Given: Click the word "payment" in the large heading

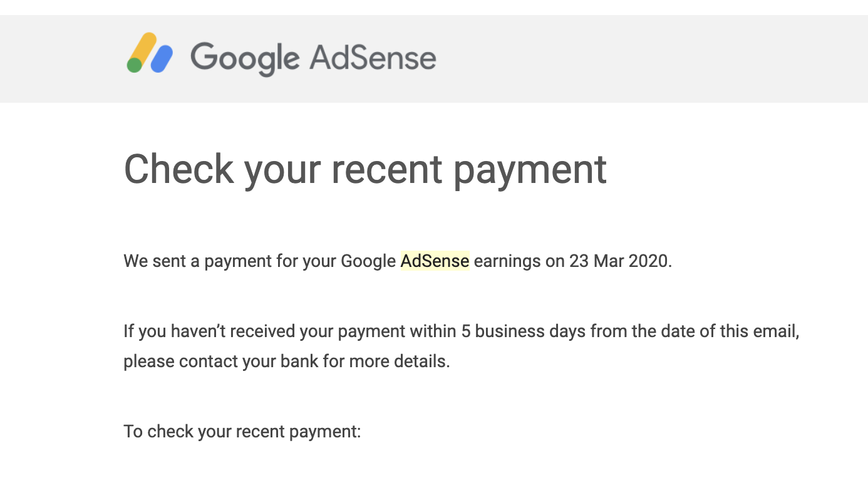Looking at the screenshot, I should 530,170.
